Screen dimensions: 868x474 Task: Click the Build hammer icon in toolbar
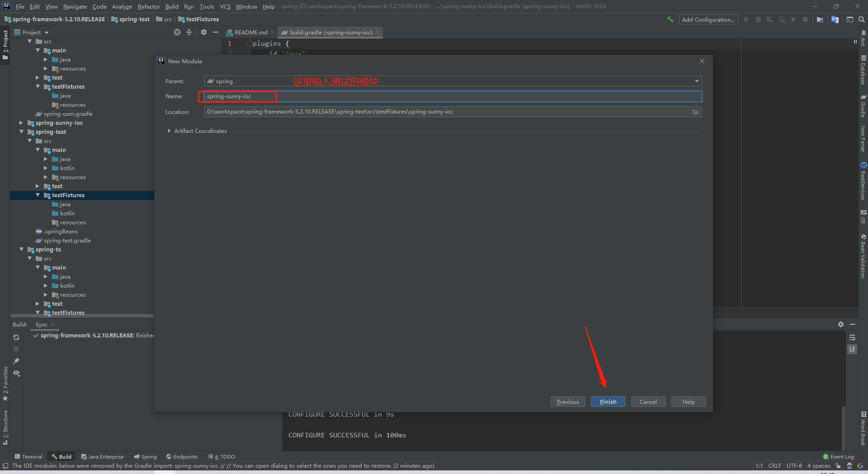670,19
